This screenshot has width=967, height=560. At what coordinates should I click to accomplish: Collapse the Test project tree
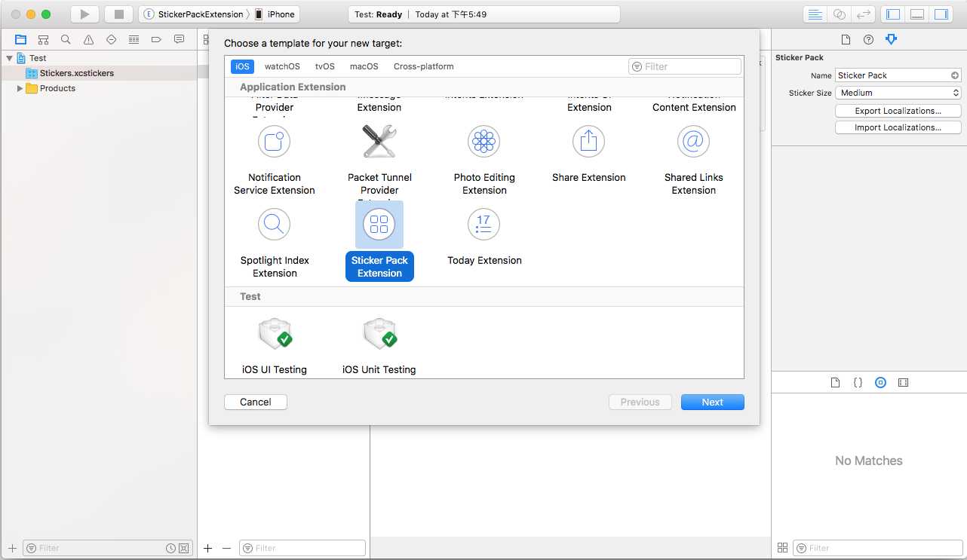[9, 58]
